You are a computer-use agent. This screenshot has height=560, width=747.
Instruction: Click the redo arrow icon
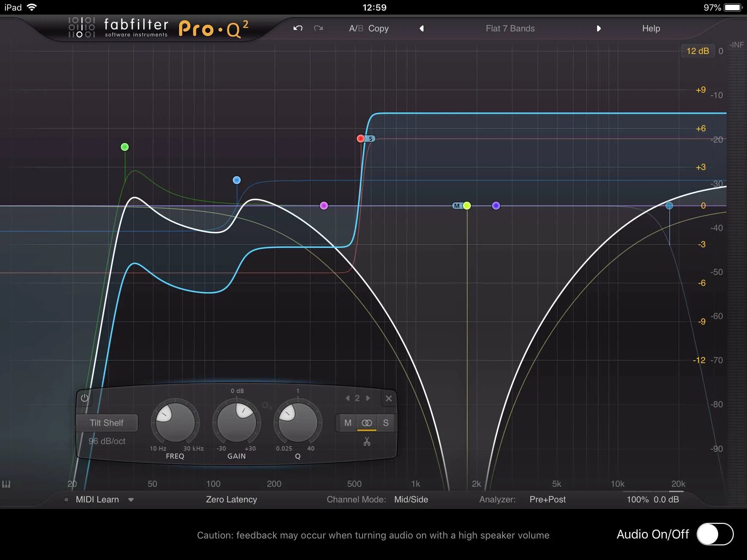(x=318, y=28)
